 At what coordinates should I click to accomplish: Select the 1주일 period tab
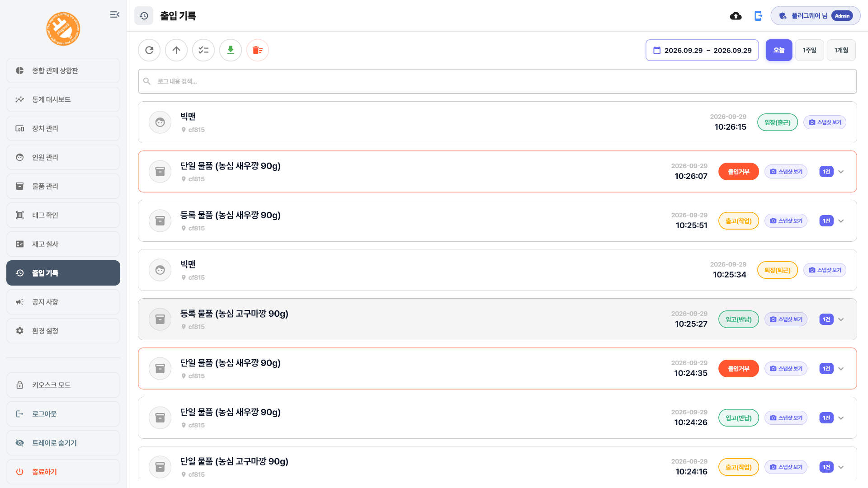(809, 50)
